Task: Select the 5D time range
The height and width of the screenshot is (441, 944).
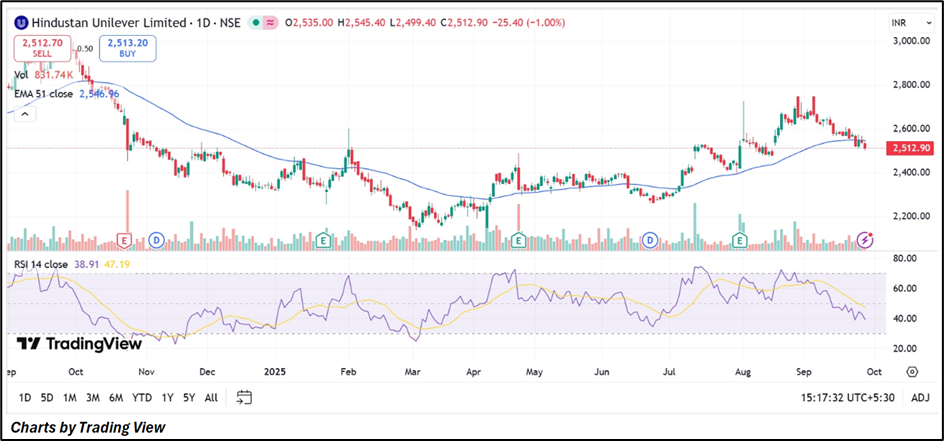Action: click(47, 397)
